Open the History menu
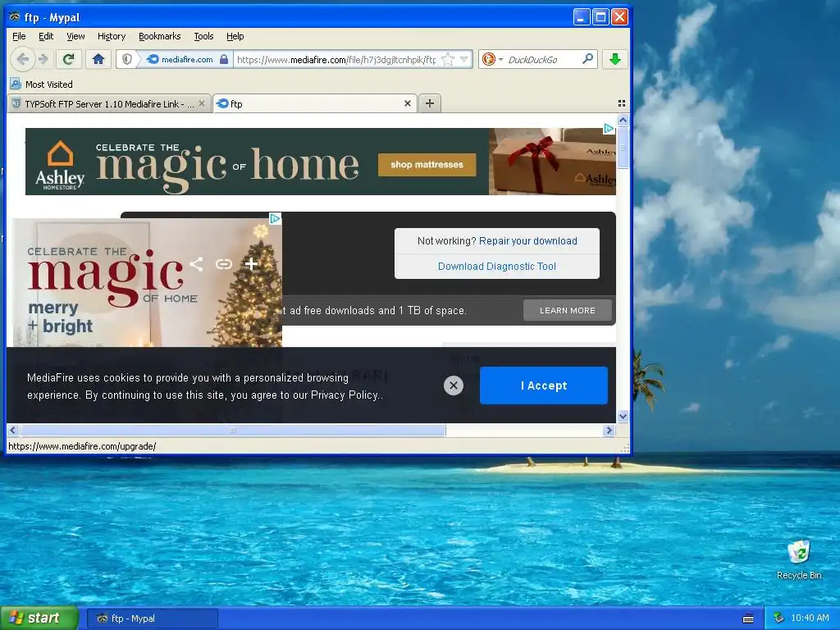Image resolution: width=840 pixels, height=630 pixels. point(112,36)
